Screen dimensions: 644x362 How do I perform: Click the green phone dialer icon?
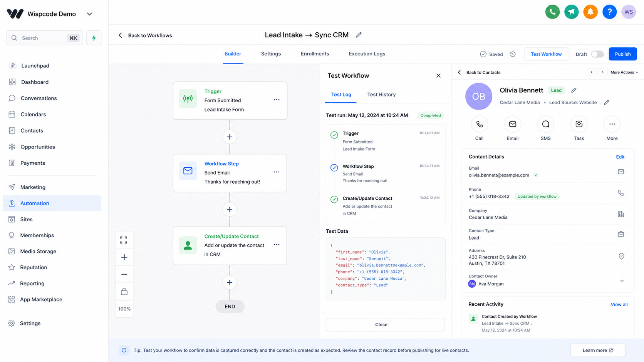[x=552, y=12]
